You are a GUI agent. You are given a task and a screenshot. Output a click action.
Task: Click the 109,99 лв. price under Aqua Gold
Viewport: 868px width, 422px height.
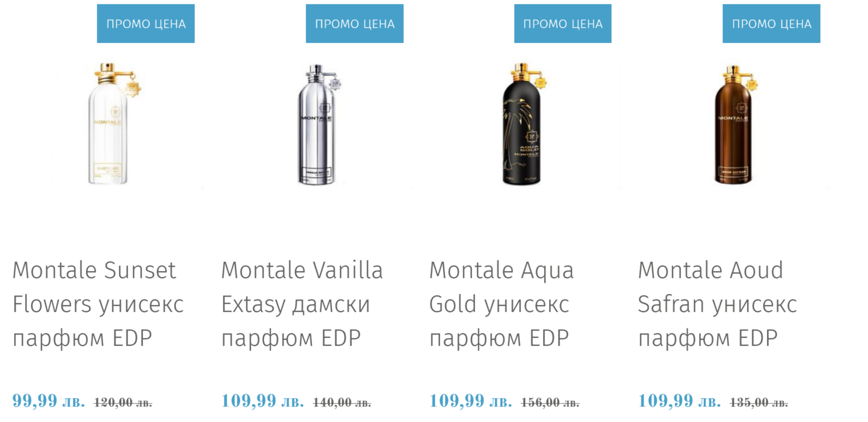471,401
